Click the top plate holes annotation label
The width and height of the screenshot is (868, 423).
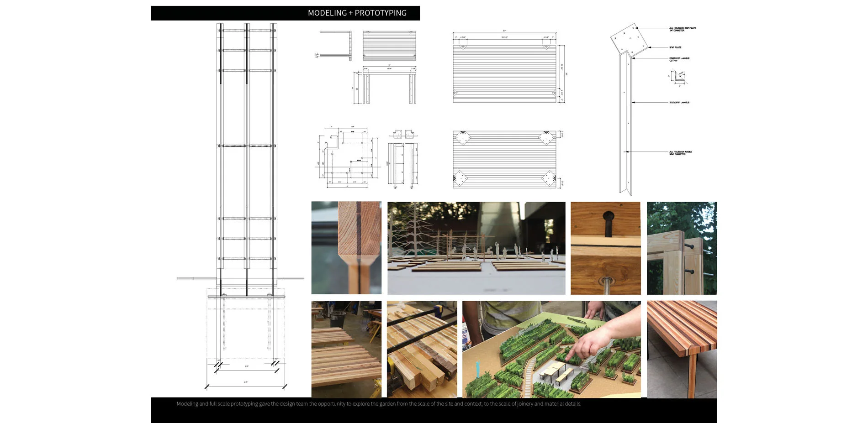683,29
